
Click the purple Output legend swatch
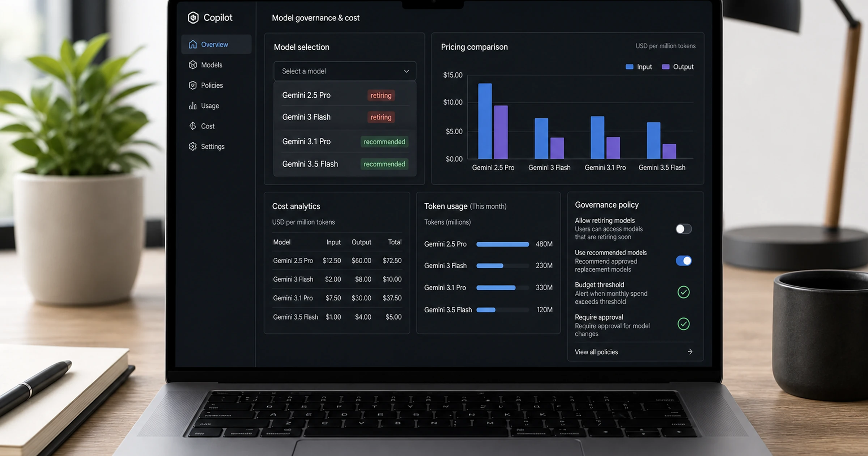[x=665, y=67]
